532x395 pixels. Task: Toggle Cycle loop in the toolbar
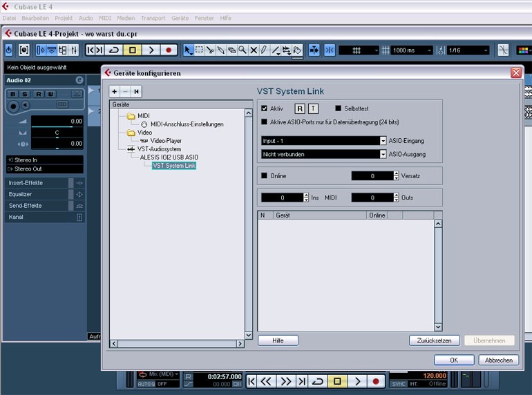point(114,50)
